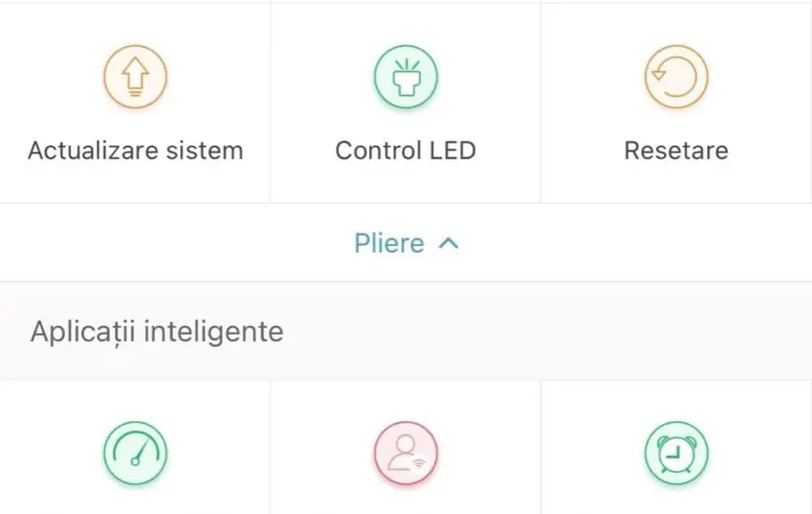Tap the arrow inside the system update circle
The width and height of the screenshot is (812, 514).
[135, 76]
